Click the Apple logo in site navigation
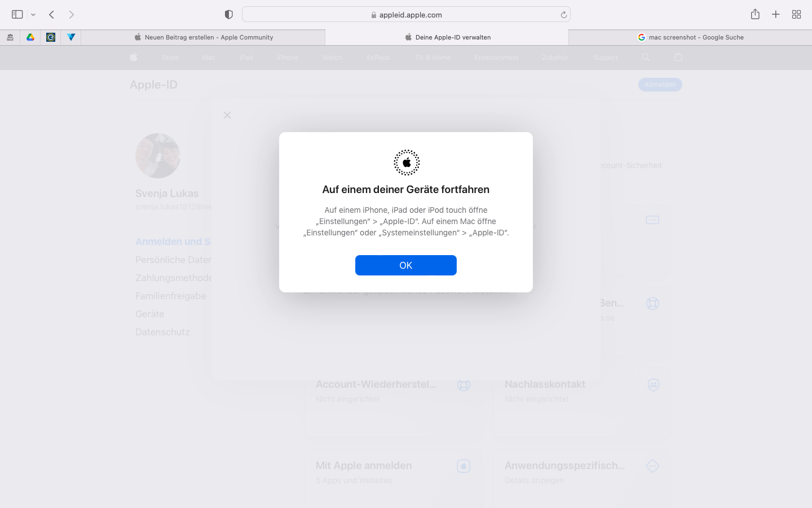The height and width of the screenshot is (508, 812). point(134,57)
